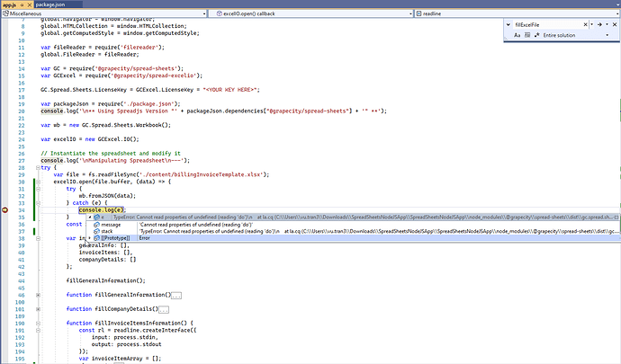Click the comment 'Instantiate the spreadsheet and modify it'

tap(111, 154)
